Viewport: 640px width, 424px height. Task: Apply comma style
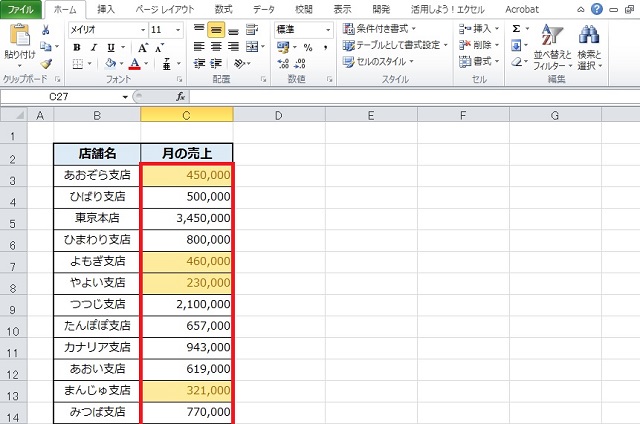click(325, 47)
